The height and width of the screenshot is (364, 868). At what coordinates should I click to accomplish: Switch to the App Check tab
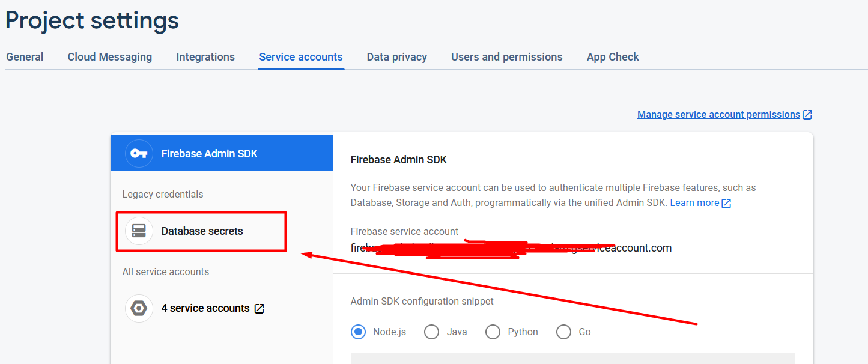point(613,57)
